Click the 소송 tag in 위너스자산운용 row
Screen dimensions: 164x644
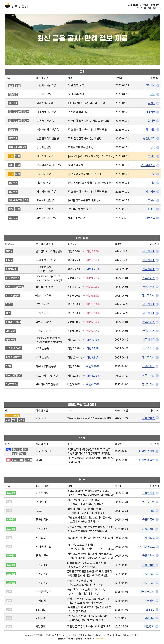[x=11, y=156]
